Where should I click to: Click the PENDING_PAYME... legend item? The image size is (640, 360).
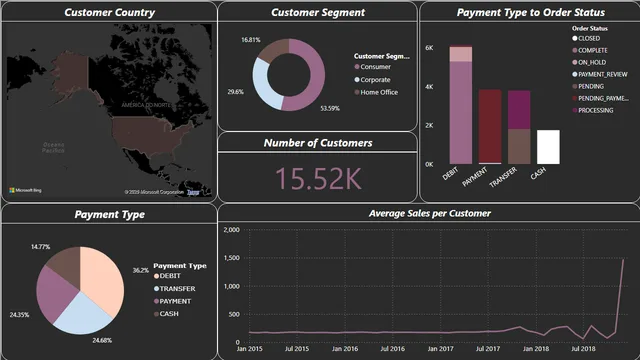pyautogui.click(x=600, y=98)
